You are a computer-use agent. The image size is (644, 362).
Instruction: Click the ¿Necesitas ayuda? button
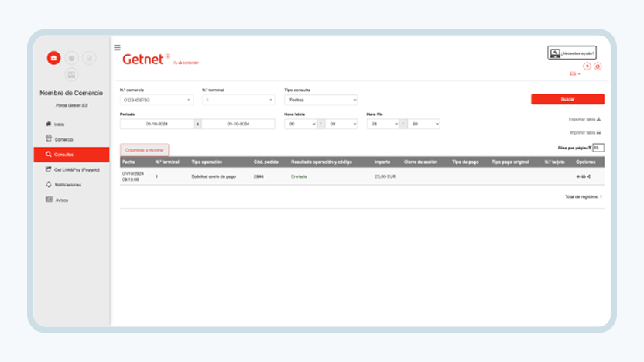click(572, 53)
